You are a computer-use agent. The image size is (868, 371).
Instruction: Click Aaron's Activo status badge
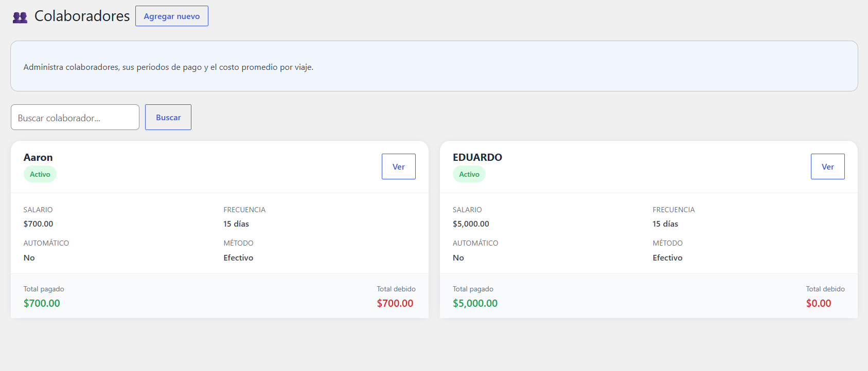(x=40, y=174)
